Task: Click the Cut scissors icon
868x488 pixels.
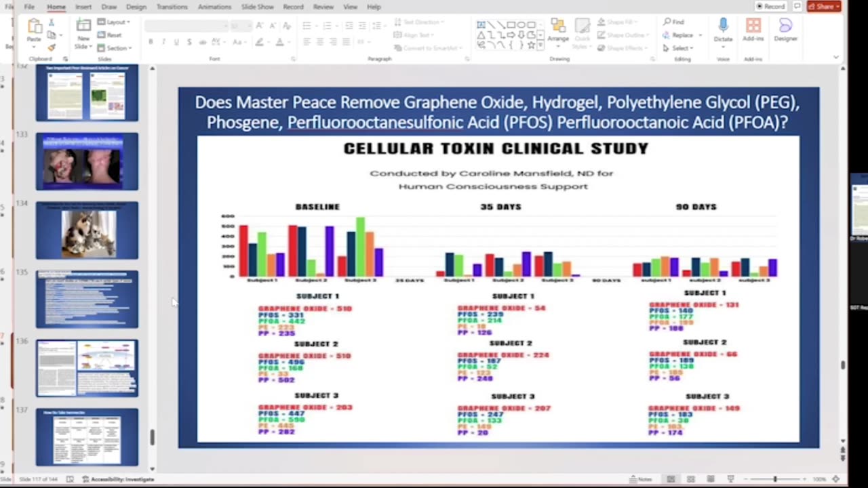Action: 52,23
